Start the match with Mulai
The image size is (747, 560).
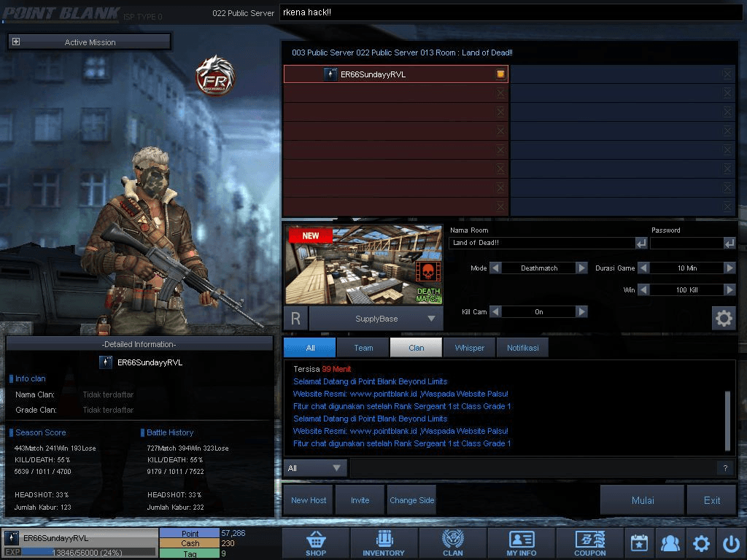[x=643, y=500]
